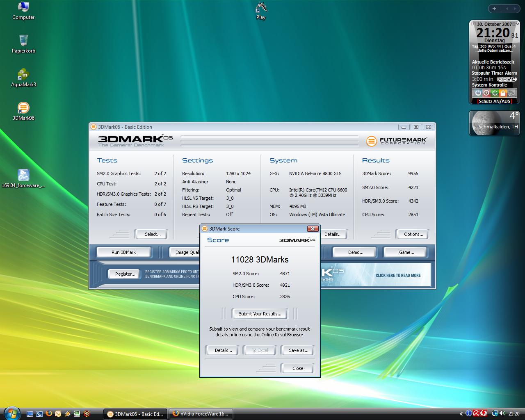Image resolution: width=525 pixels, height=420 pixels.
Task: Open the Computer desktop icon
Action: pyautogui.click(x=23, y=11)
